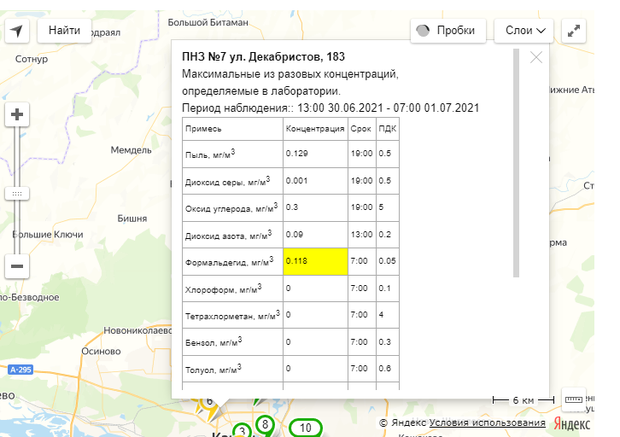Open the Слои layers dropdown
620x437 pixels.
click(524, 31)
